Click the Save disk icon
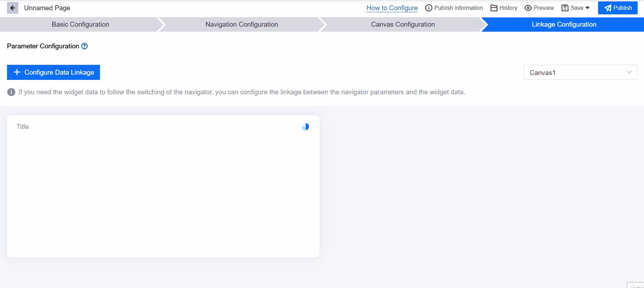 pyautogui.click(x=565, y=8)
